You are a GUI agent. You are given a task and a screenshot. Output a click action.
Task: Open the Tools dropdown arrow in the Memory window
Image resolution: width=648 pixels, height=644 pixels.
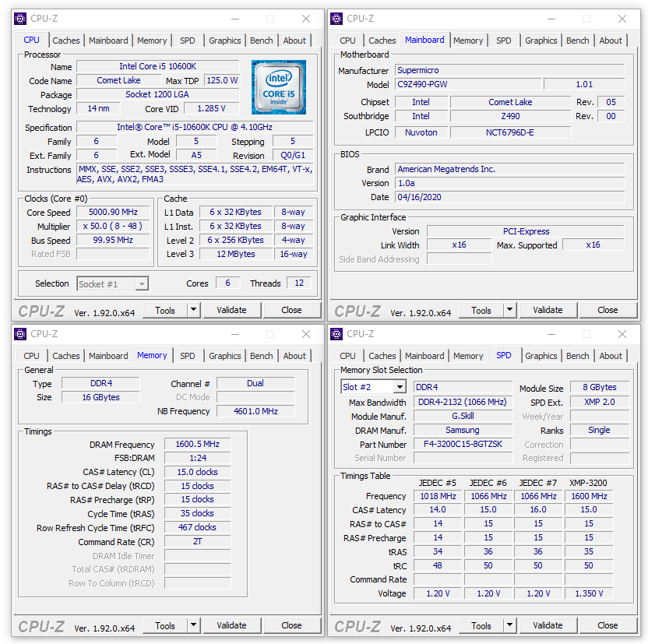(193, 625)
